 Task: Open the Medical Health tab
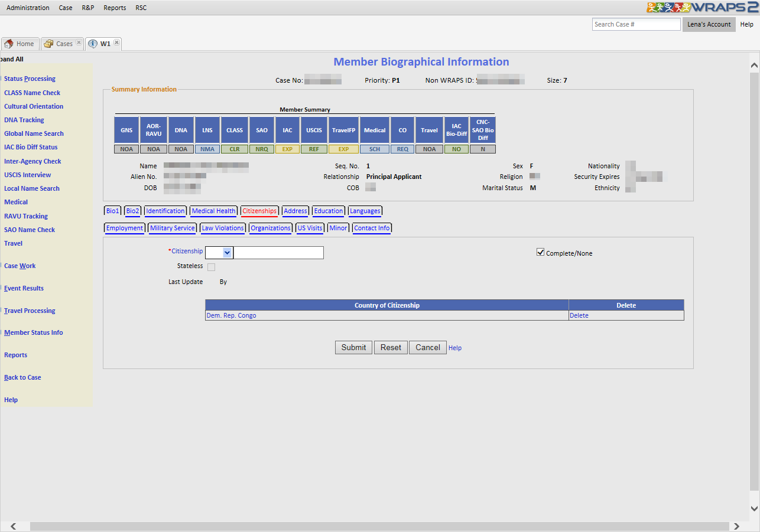pyautogui.click(x=214, y=211)
